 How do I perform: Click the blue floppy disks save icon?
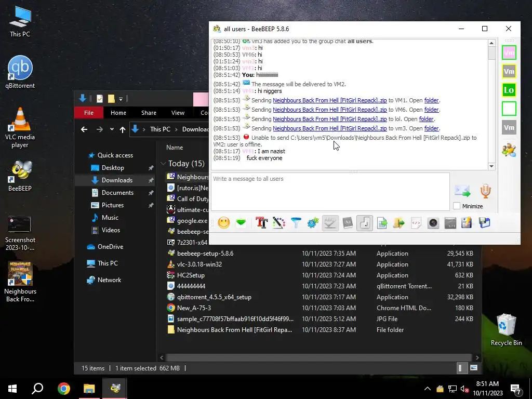pos(485,223)
